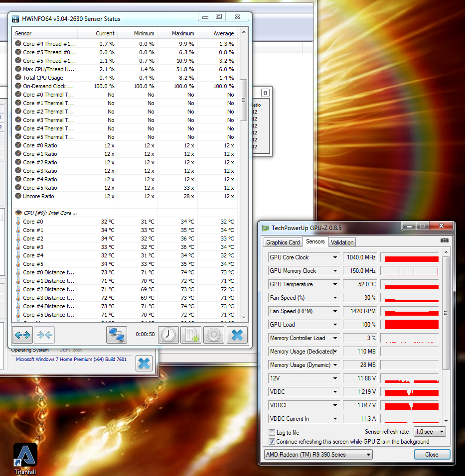Viewport: 465px width, 476px height.
Task: Click the CPU chip icon beside Intel Core group
Action: 18,213
